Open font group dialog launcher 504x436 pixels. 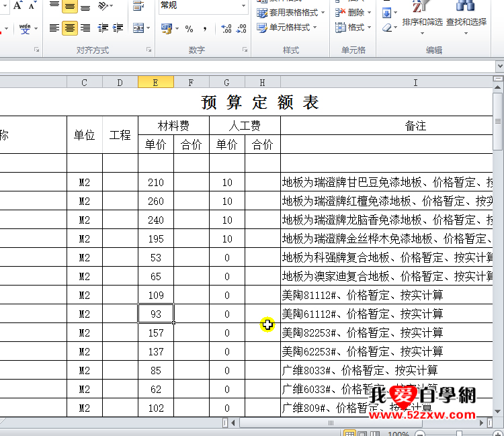(x=37, y=50)
